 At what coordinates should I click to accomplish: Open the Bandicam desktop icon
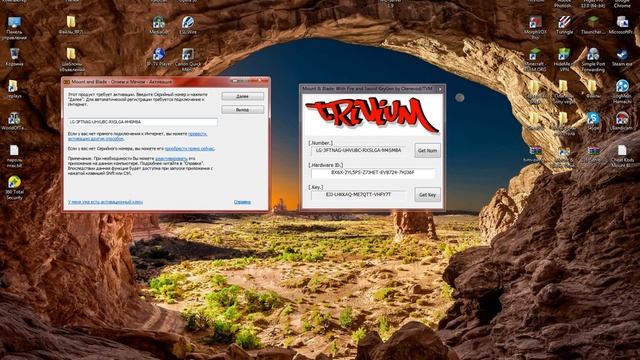pyautogui.click(x=622, y=121)
